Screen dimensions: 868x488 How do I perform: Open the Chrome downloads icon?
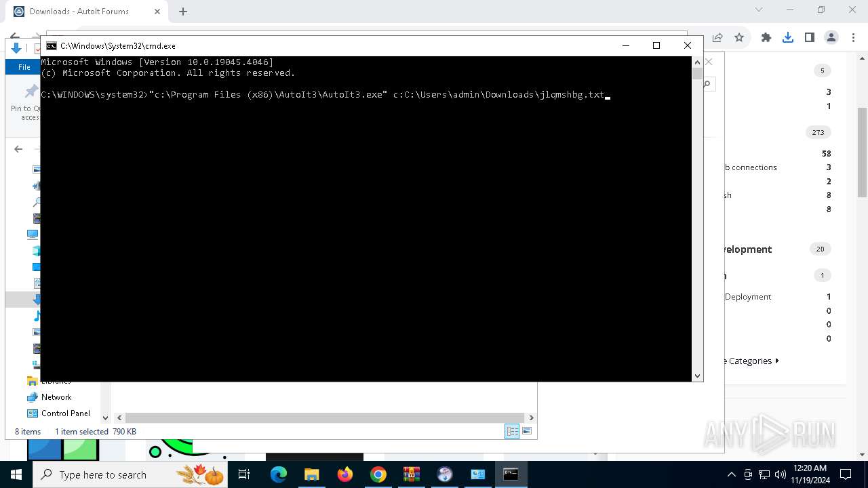point(788,37)
